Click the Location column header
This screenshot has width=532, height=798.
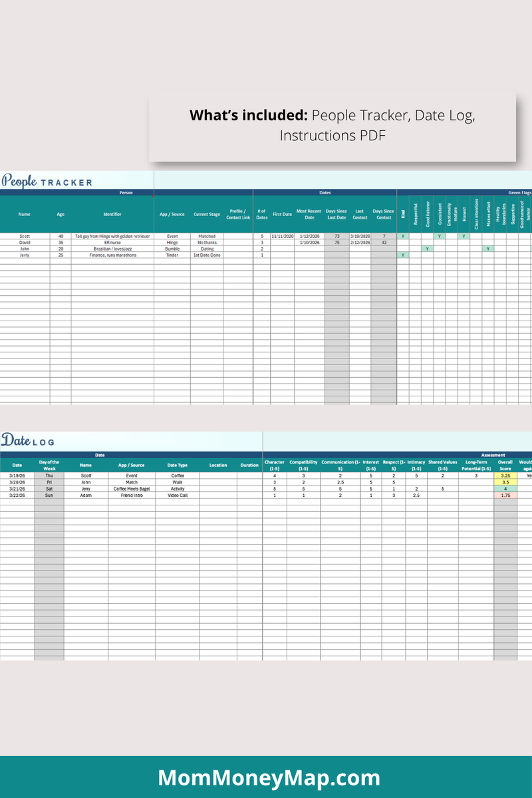[218, 465]
